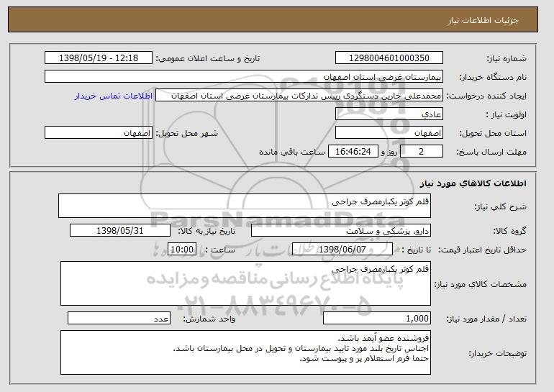
Task: Click the label استان محل تحویل
Action: [x=493, y=134]
